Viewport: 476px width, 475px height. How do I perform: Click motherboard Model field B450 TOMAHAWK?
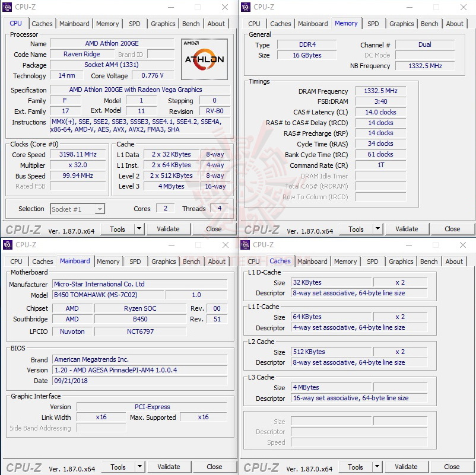point(108,295)
